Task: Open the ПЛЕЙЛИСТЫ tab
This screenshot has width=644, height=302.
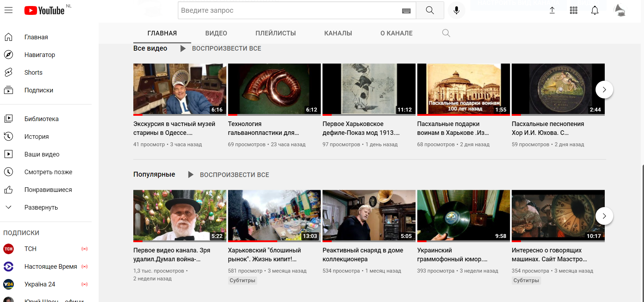Action: coord(275,33)
